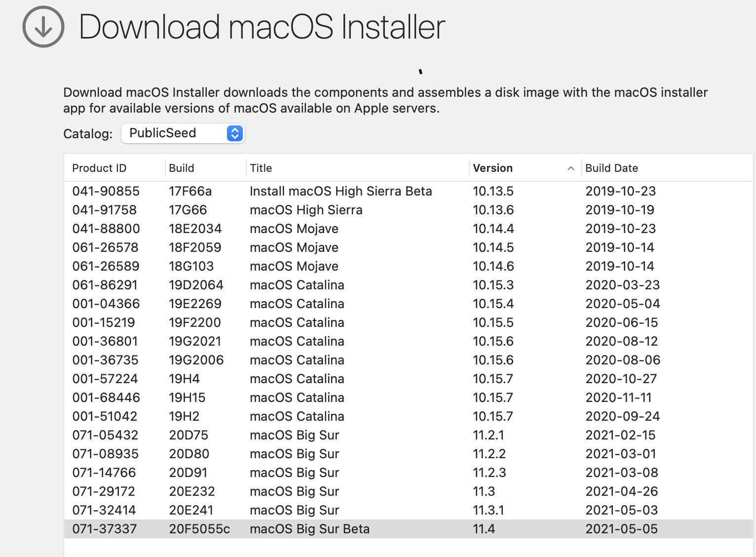Click version 11.2.2 cell

pos(490,454)
